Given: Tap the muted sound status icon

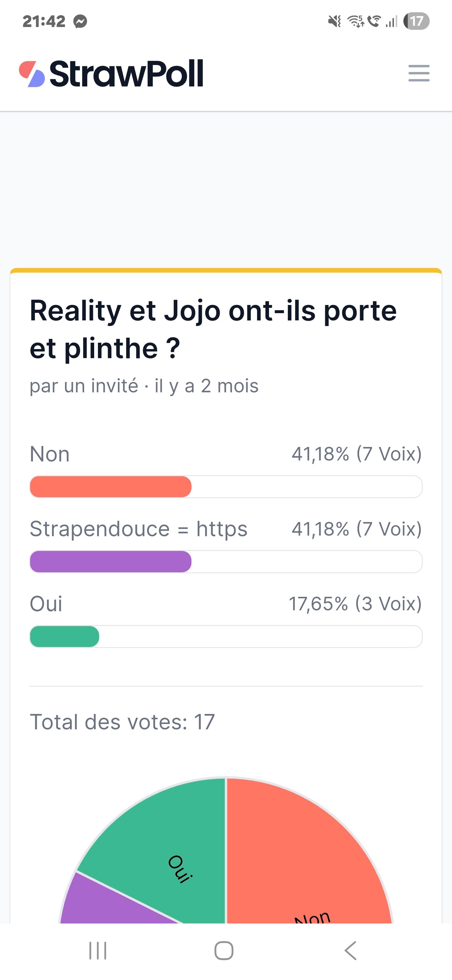Looking at the screenshot, I should click(335, 21).
